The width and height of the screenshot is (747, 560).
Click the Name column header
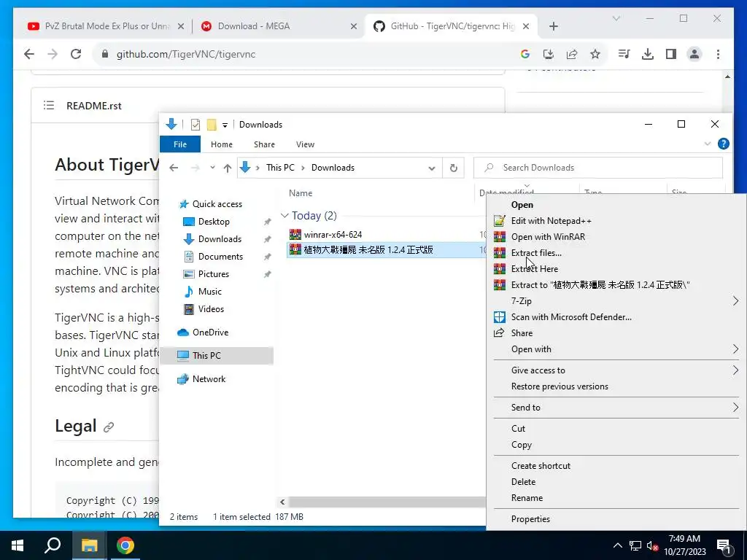pos(301,192)
